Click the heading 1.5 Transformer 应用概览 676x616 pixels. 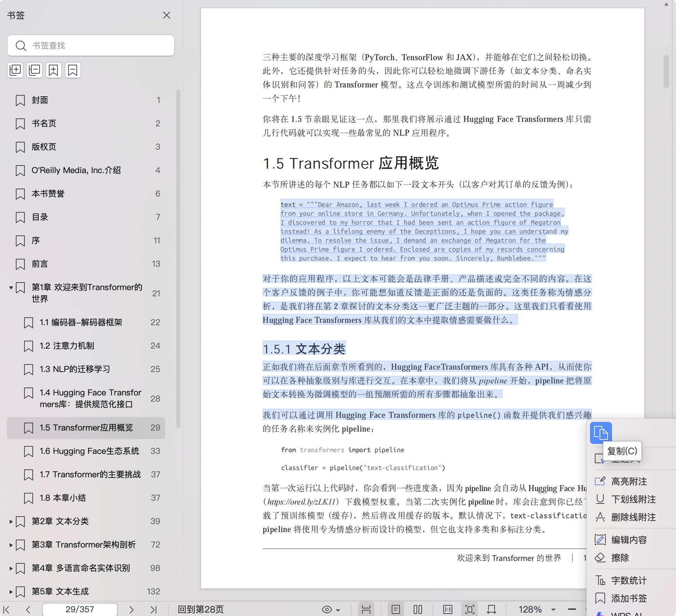pos(351,163)
